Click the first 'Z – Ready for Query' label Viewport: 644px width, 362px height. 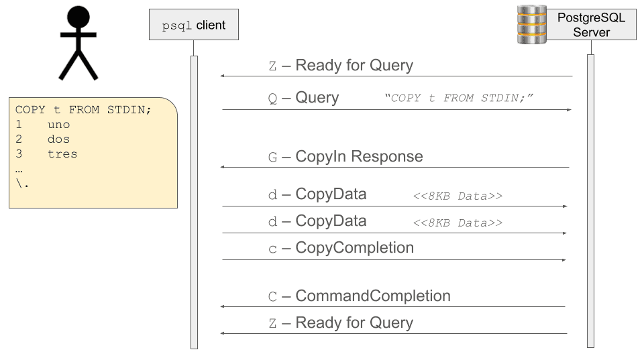coord(341,65)
